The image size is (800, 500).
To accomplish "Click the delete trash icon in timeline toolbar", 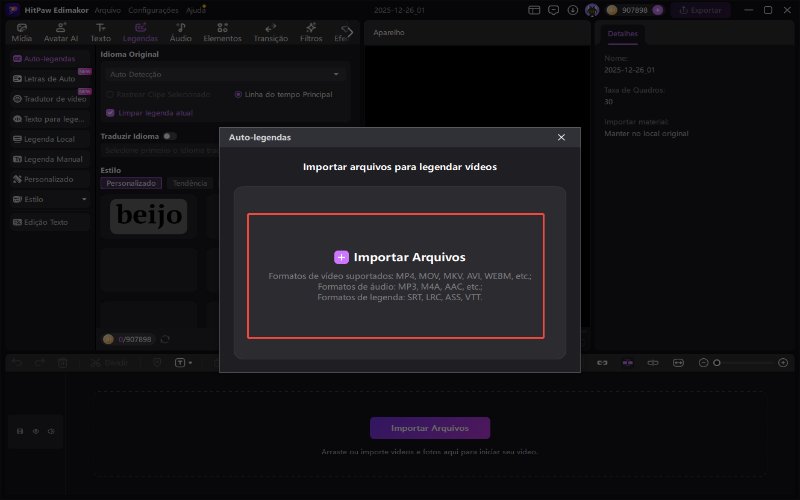I will tap(63, 363).
